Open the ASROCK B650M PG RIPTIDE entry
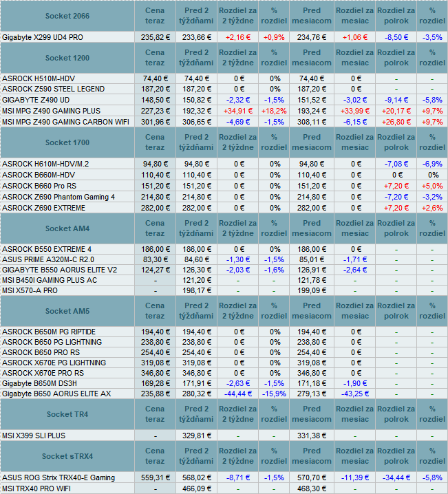 49,332
